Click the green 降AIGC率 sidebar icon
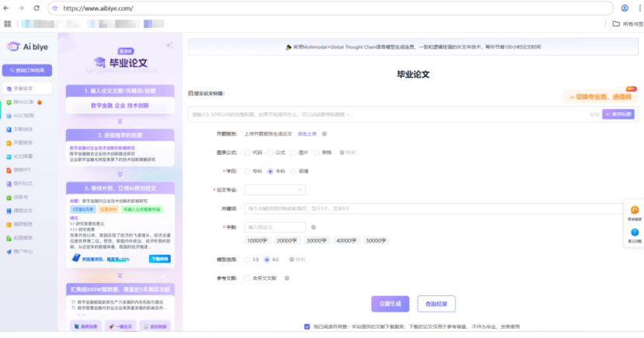The width and height of the screenshot is (644, 338). pos(9,102)
